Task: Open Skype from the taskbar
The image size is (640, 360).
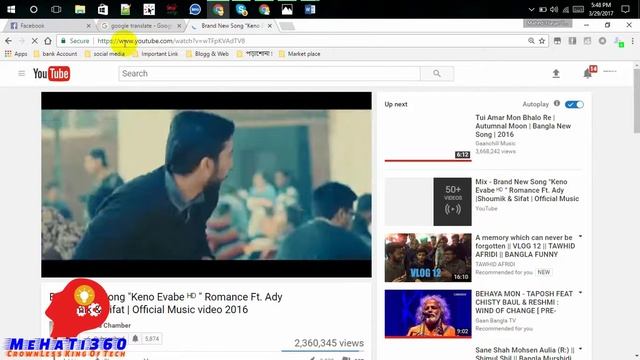Action: click(241, 9)
